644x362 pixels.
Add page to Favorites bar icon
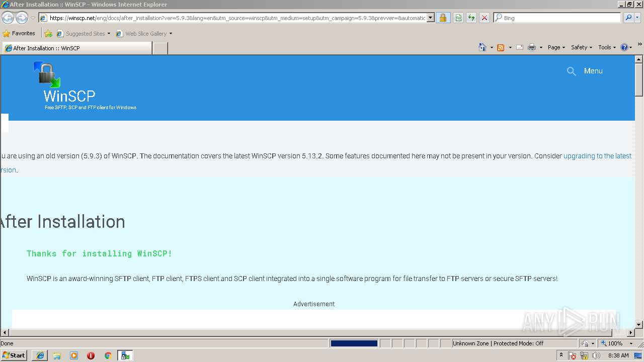[48, 34]
